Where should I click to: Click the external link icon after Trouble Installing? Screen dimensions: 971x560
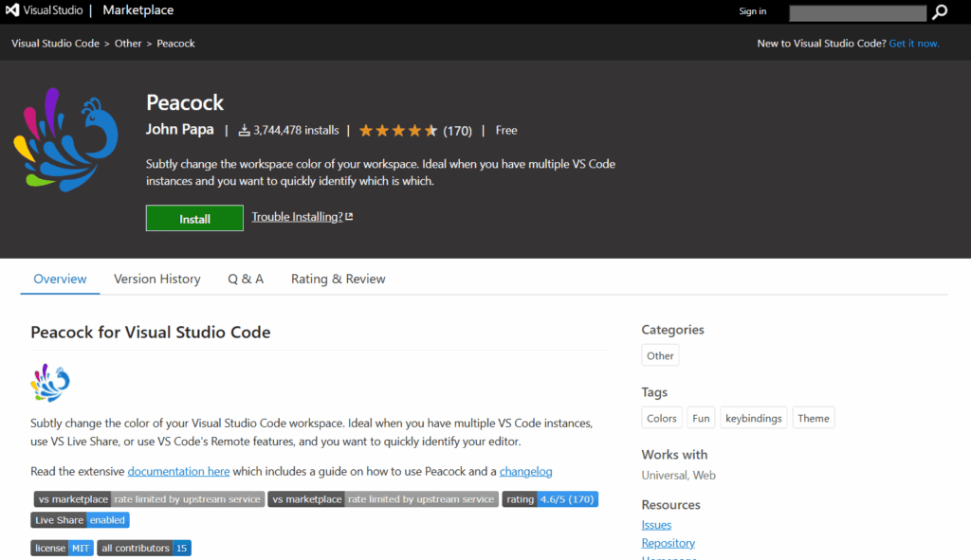pyautogui.click(x=349, y=217)
